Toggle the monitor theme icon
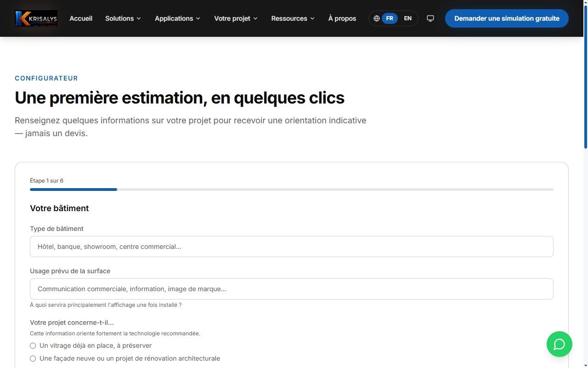Viewport: 588px width, 368px height. pos(430,18)
